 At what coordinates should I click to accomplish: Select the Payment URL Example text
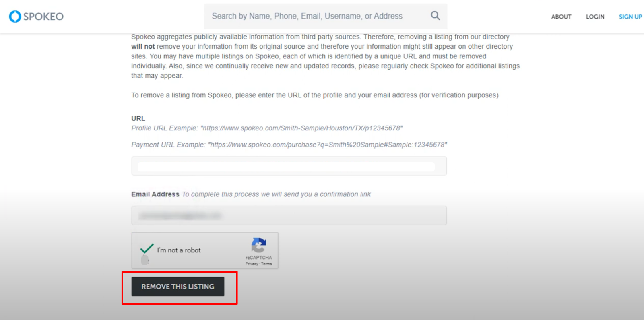289,145
